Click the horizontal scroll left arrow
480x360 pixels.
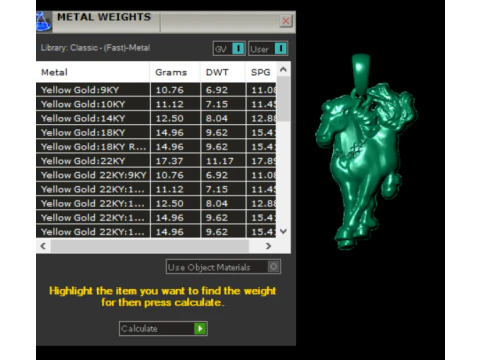pos(43,246)
